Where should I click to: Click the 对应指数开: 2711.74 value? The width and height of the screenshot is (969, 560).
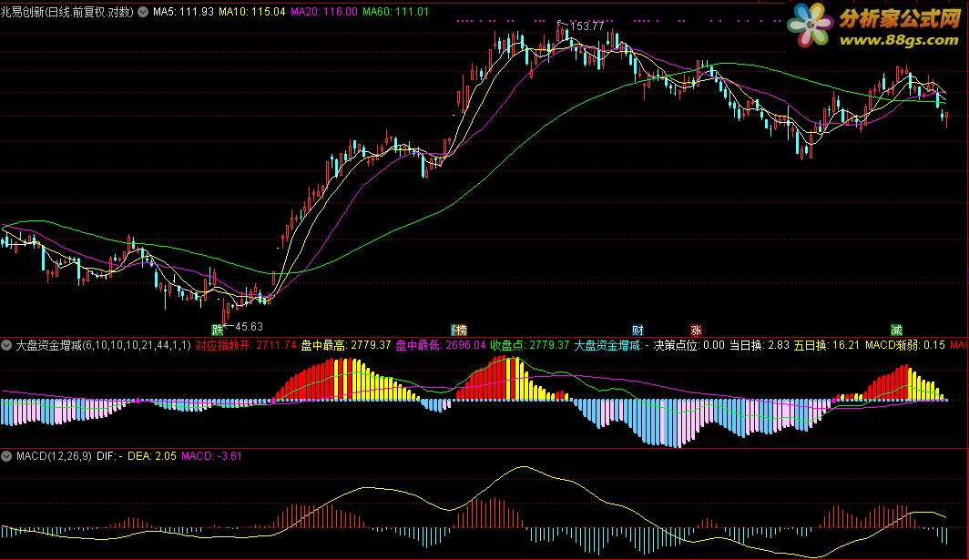[246, 345]
